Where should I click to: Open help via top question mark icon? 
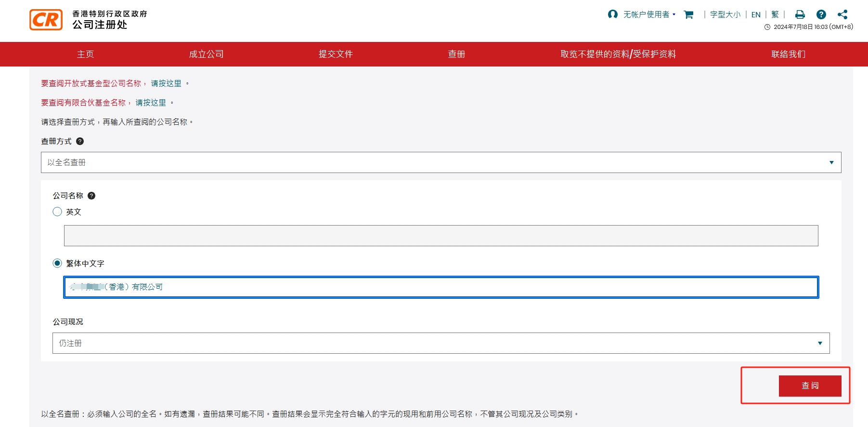coord(821,15)
